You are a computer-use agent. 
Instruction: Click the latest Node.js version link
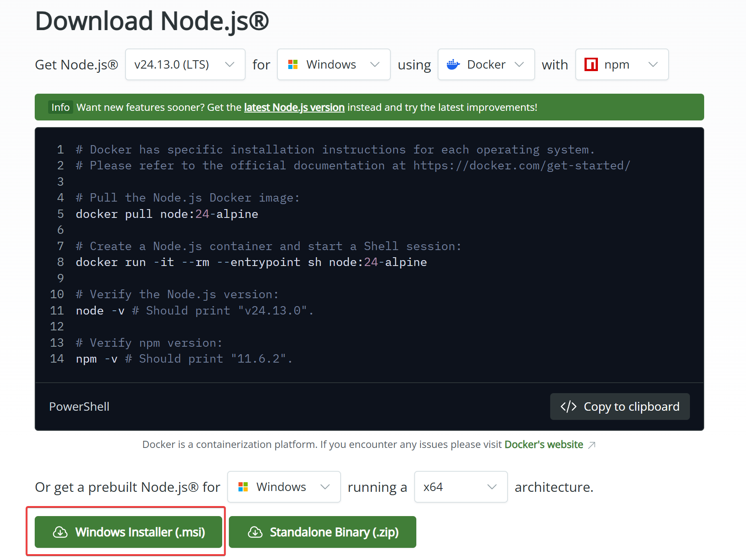click(x=294, y=107)
